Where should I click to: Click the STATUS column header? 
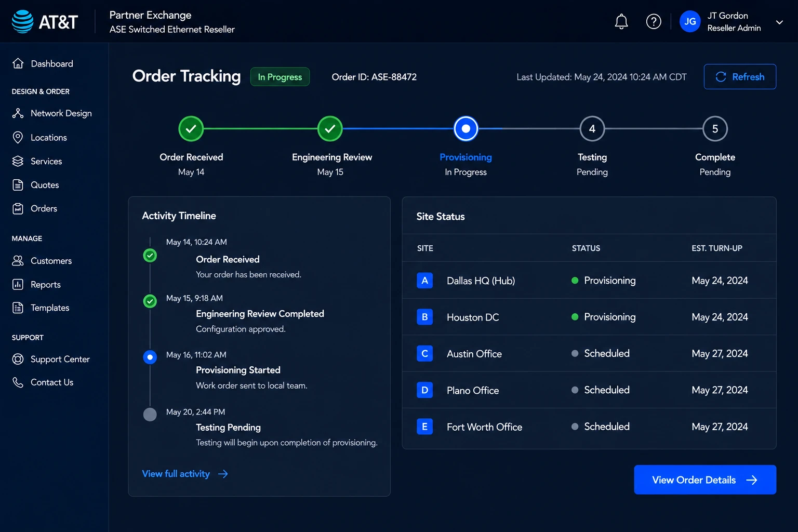586,248
